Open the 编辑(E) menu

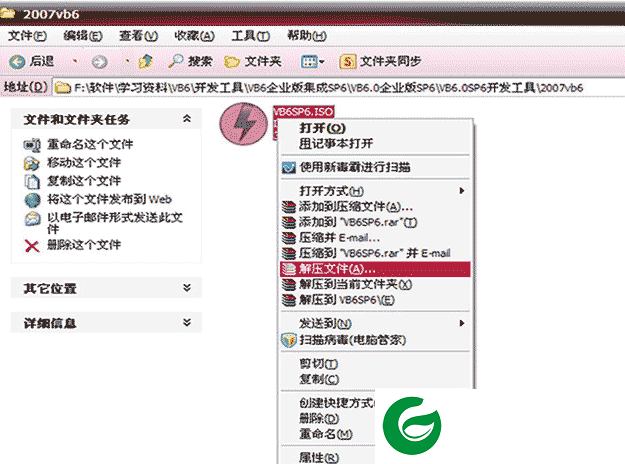pos(83,36)
